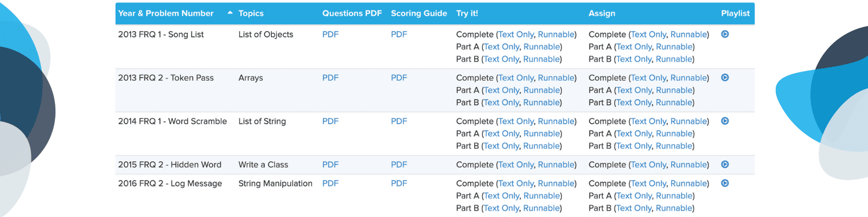The width and height of the screenshot is (868, 217).
Task: Try Song List Complete Runnable version
Action: 556,34
